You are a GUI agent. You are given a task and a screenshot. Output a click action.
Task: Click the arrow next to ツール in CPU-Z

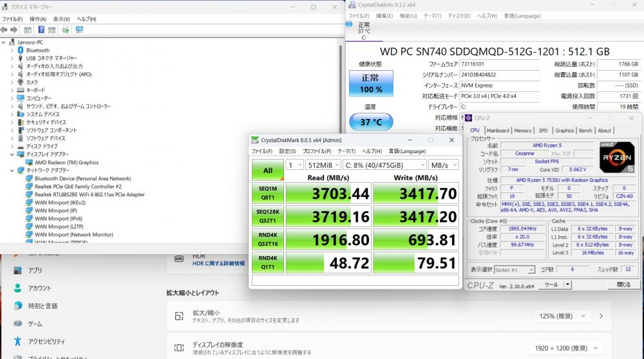[567, 284]
